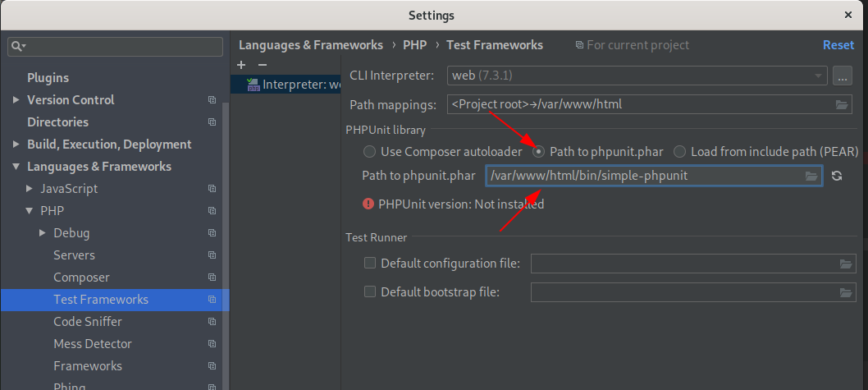
Task: Click the remove (−) configuration icon
Action: 263,65
